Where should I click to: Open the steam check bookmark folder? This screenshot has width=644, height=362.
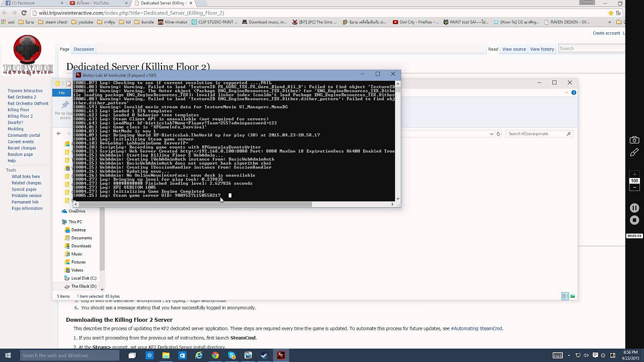[53, 22]
